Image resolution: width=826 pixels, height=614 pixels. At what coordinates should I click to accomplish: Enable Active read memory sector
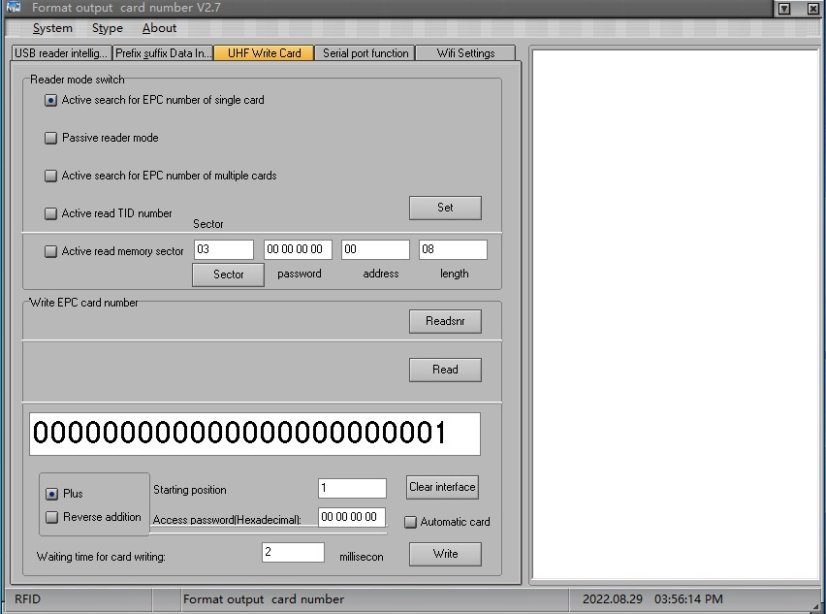pos(51,252)
